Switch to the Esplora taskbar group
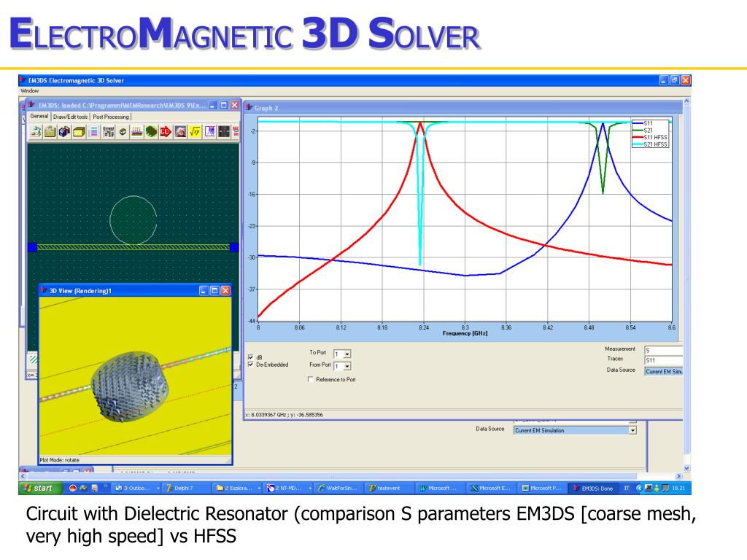 tap(238, 488)
